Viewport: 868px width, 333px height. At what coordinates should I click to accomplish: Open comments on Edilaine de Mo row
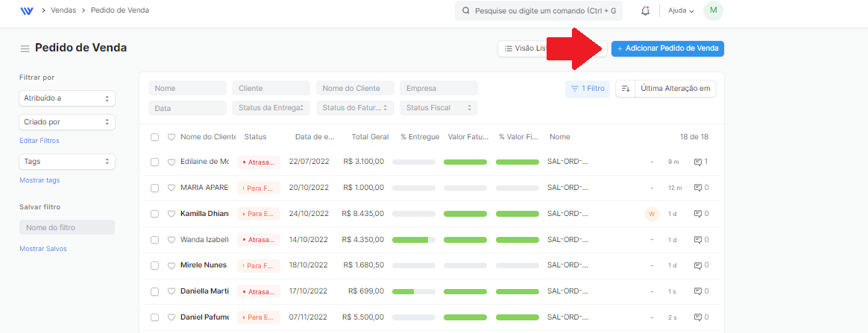click(x=701, y=162)
